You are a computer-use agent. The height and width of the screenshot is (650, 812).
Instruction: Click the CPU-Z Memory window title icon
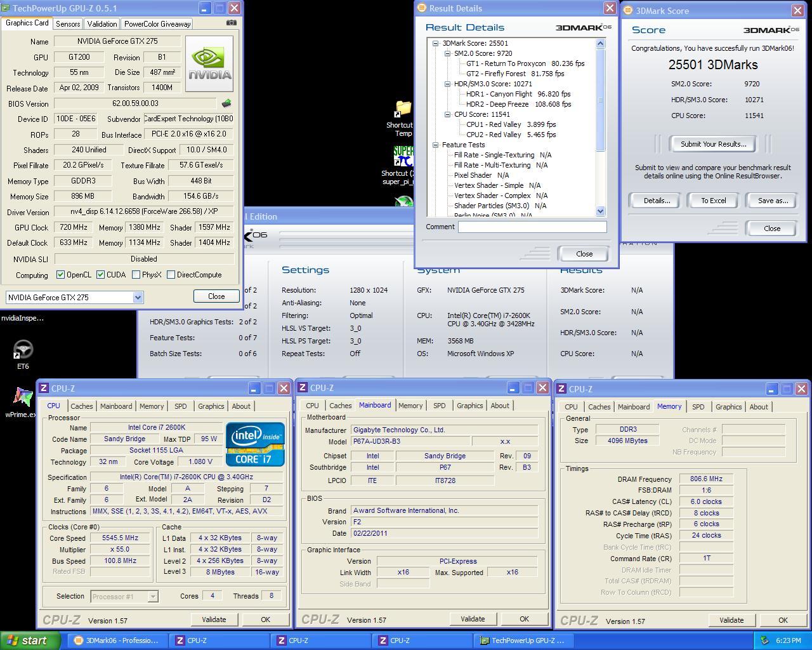[562, 389]
